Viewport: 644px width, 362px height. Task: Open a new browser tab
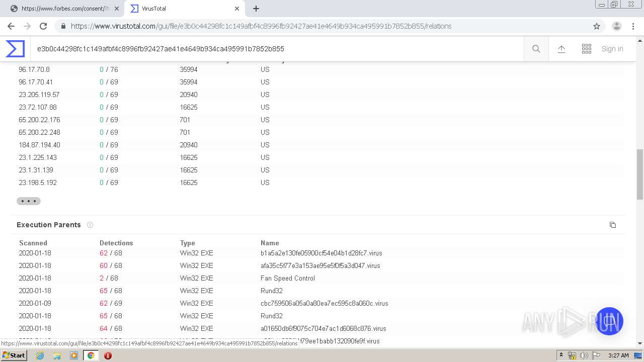point(256,9)
